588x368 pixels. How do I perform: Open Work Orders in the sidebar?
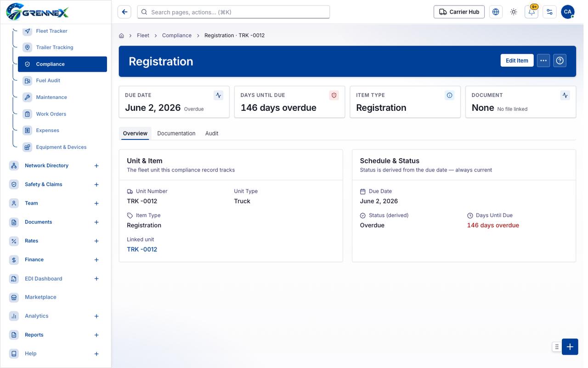click(x=51, y=114)
